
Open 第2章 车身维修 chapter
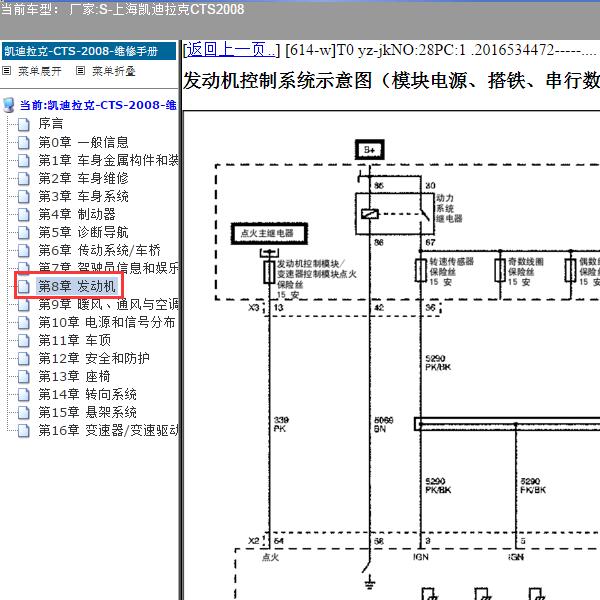click(x=83, y=178)
